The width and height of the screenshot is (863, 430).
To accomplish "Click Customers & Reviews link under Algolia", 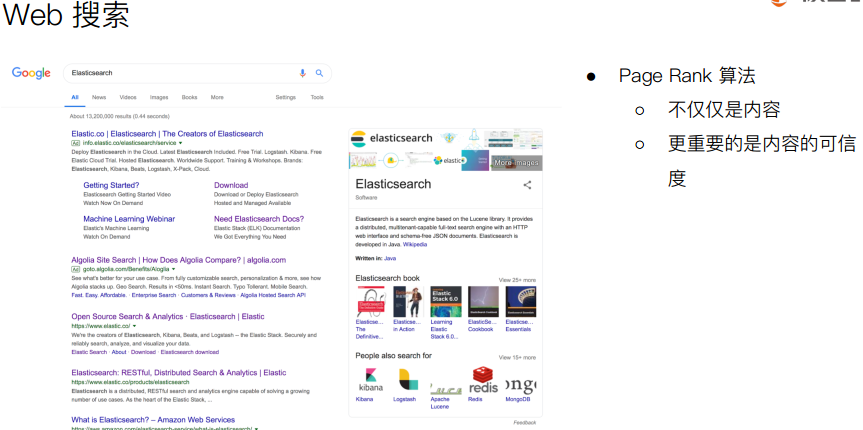I will (x=208, y=295).
